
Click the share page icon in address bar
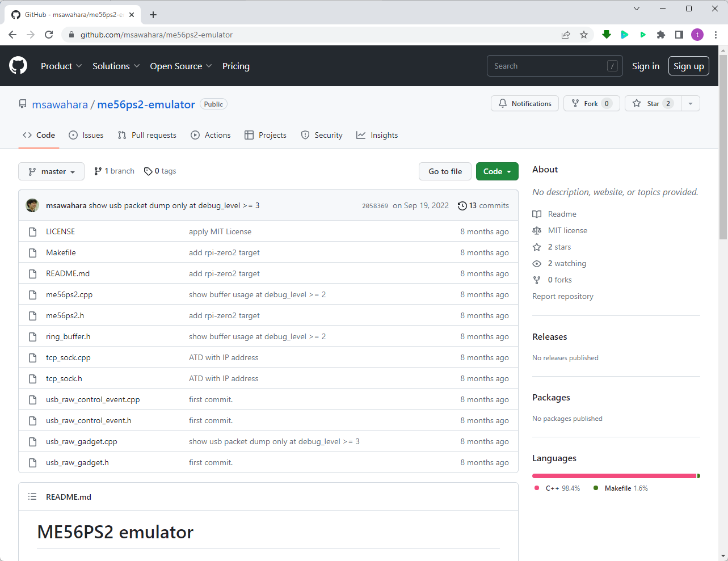pos(566,35)
